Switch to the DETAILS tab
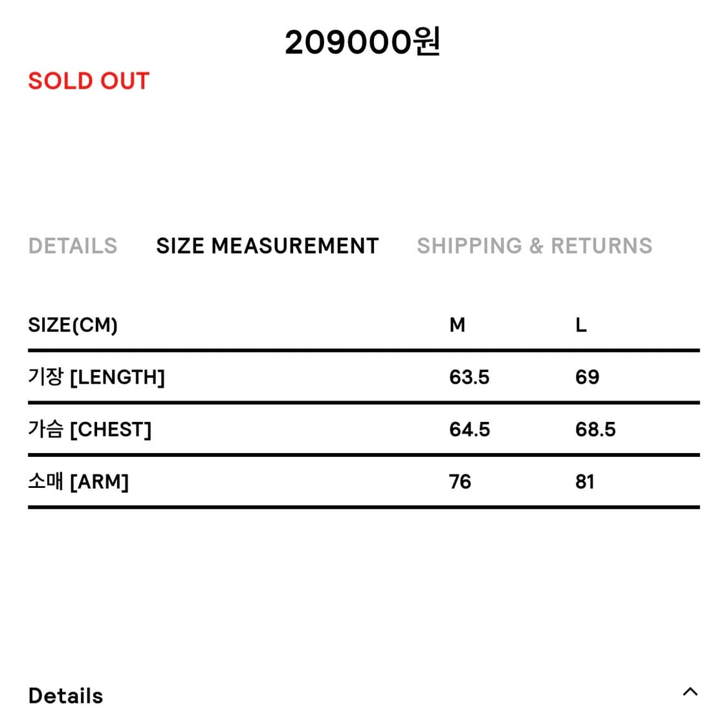 [72, 246]
